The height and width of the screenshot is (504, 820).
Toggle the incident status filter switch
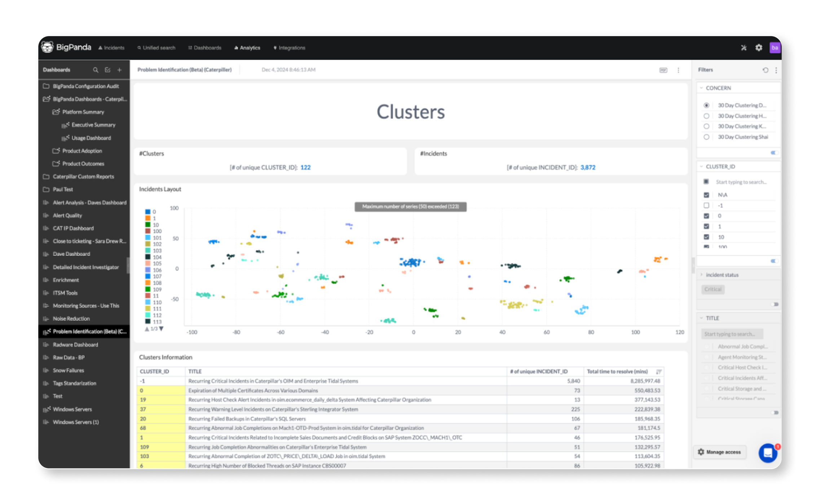775,305
